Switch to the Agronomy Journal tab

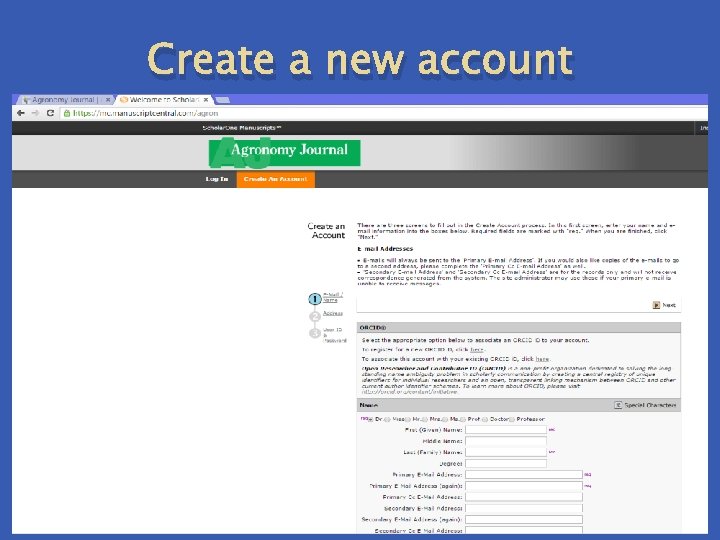pos(63,100)
